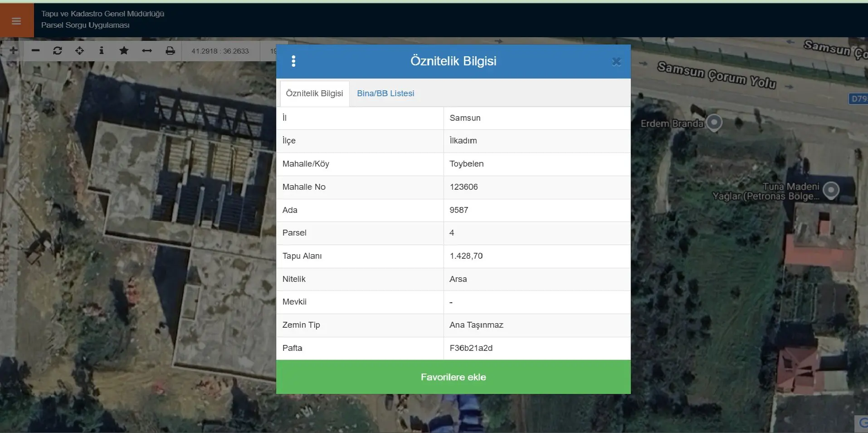868x433 pixels.
Task: Switch to the Bina/BB Listesi tab
Action: [x=385, y=93]
